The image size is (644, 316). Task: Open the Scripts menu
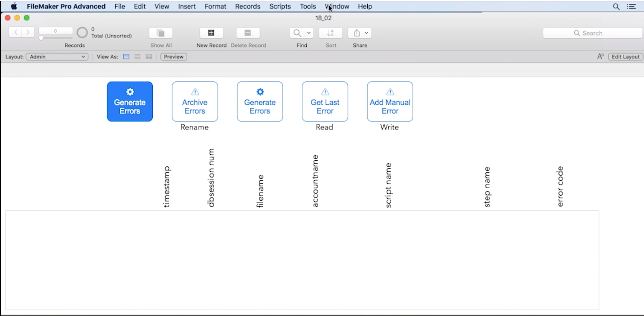pyautogui.click(x=280, y=7)
